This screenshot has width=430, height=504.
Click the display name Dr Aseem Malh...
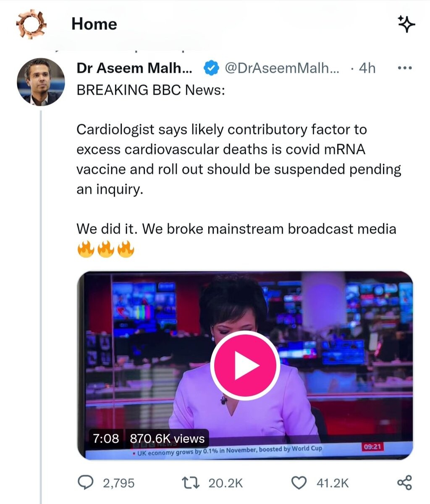(x=134, y=68)
